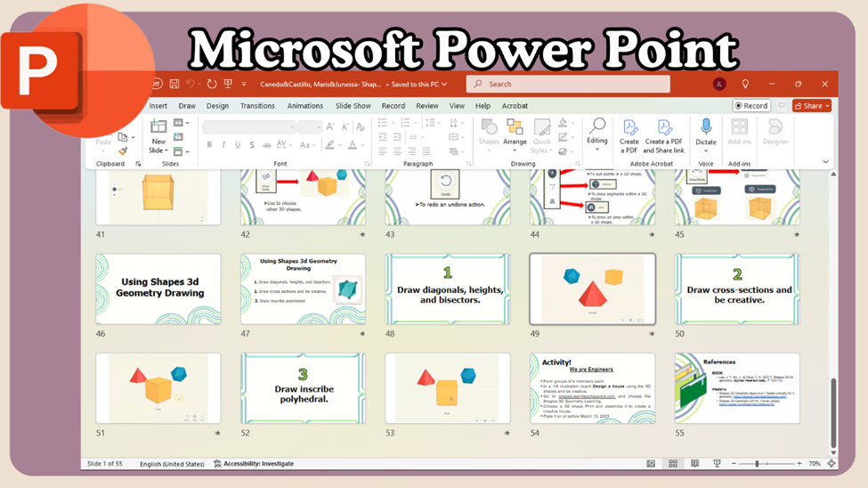Click the Clear All Formatting icon
Screen dimensions: 868x488
(361, 126)
